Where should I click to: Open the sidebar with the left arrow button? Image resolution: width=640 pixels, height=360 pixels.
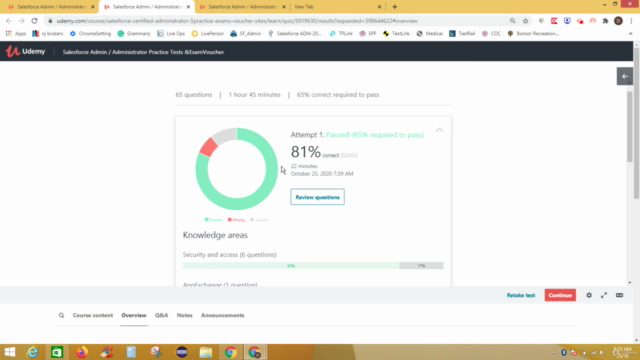coord(625,76)
